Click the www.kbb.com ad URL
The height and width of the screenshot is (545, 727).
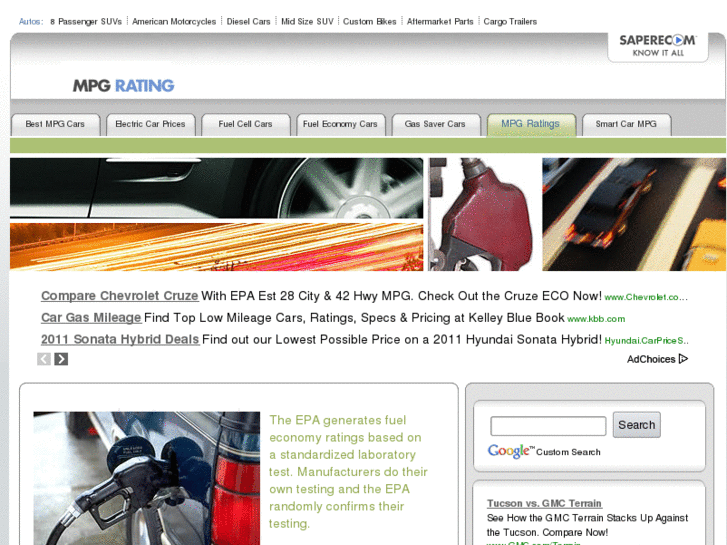[x=596, y=319]
